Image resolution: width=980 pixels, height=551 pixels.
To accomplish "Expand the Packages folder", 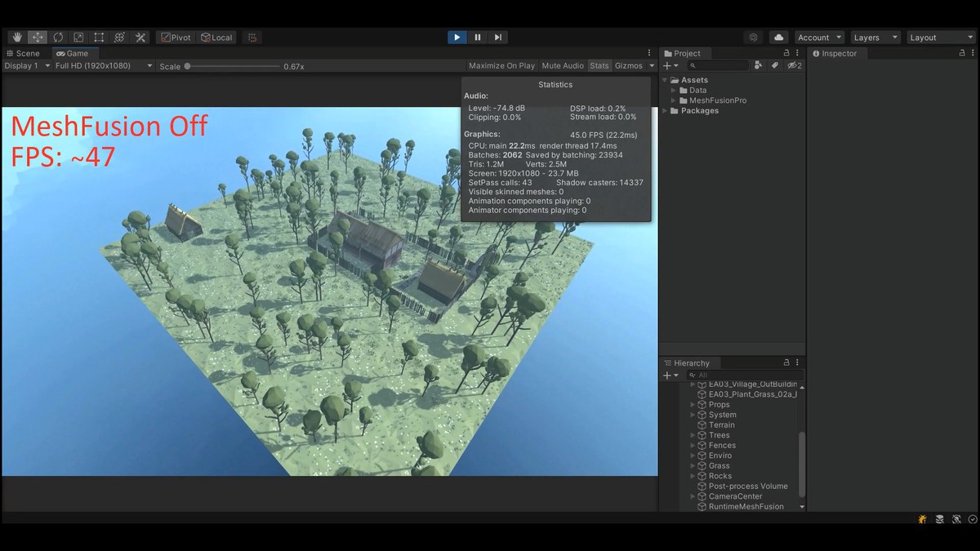I will pos(665,111).
